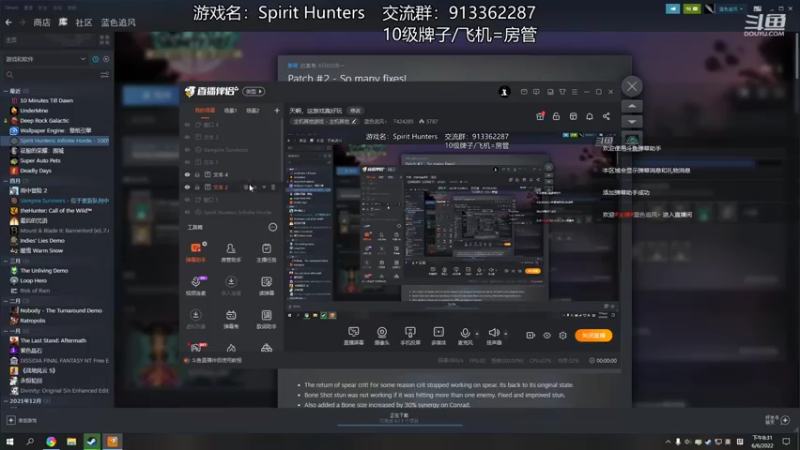Expand the dropdown arrow on 文本 2 row
800x450 pixels.
click(x=264, y=187)
